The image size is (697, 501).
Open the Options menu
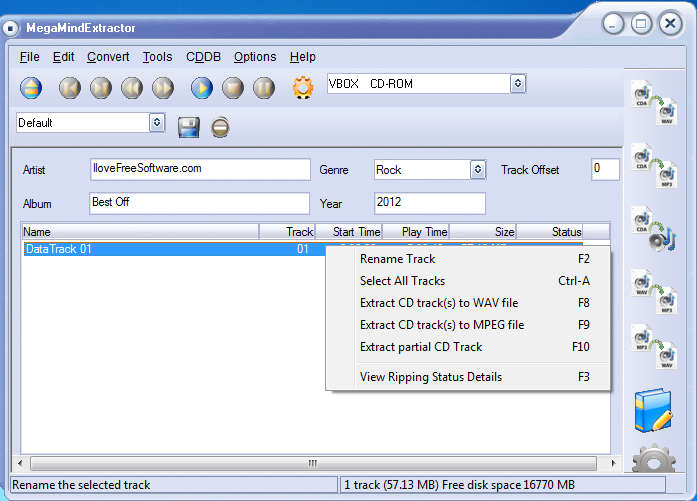coord(255,57)
